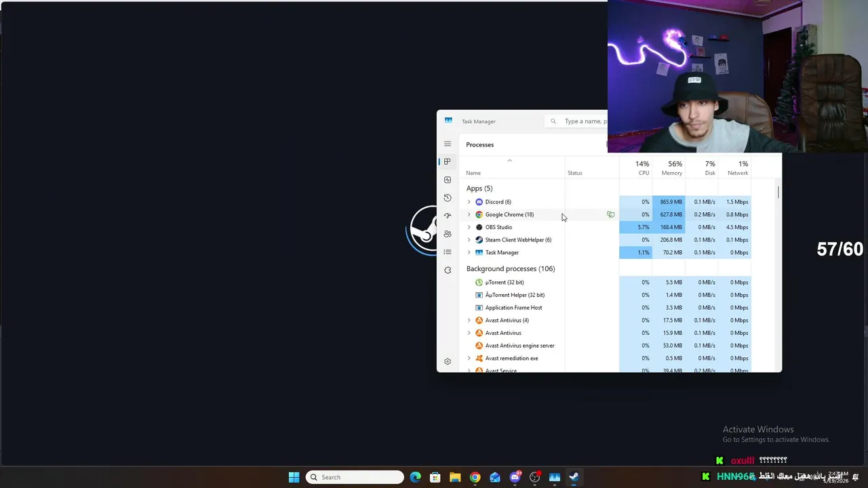Expand the Steam Client WebHelper (6) group
Viewport: 868px width, 488px height.
tap(469, 240)
